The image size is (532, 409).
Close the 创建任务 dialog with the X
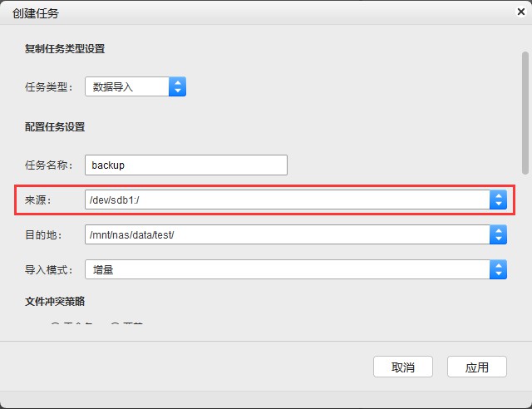coord(520,12)
